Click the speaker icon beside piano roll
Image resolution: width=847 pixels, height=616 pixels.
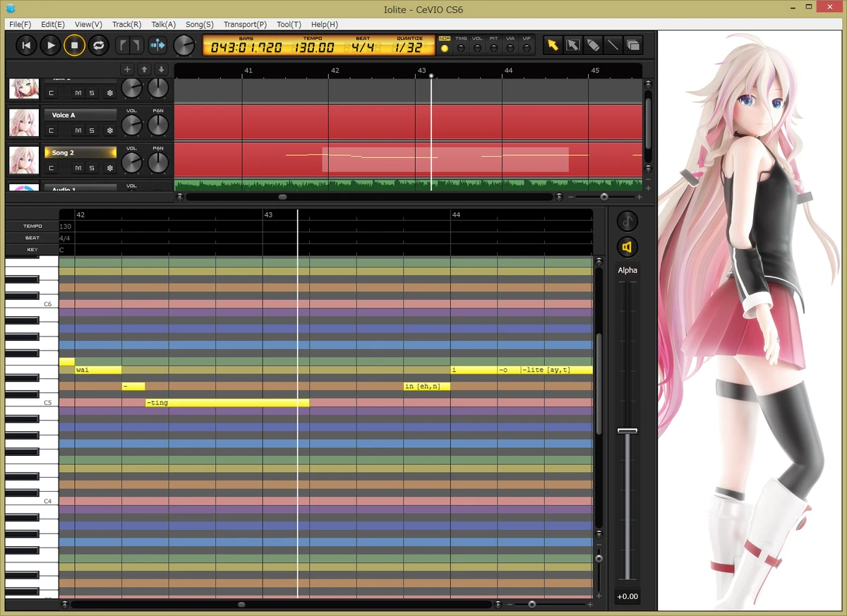point(627,247)
